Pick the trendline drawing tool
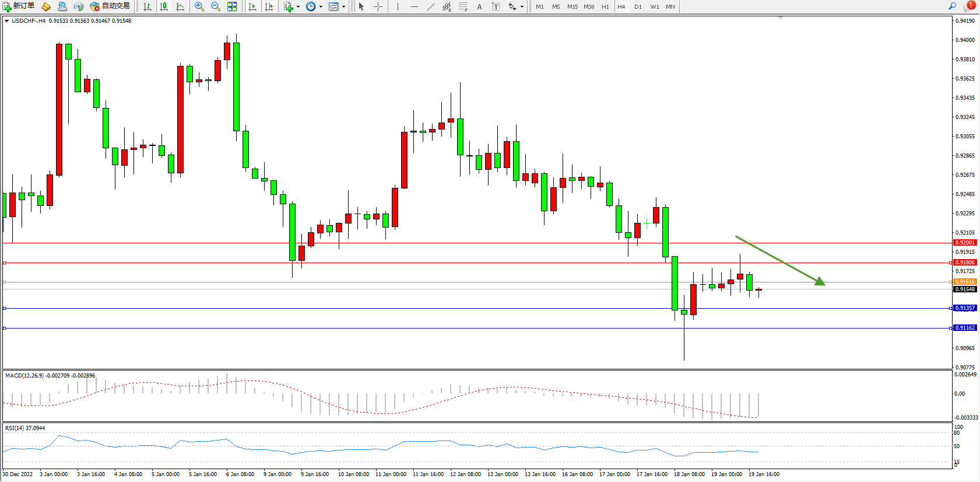 click(430, 6)
